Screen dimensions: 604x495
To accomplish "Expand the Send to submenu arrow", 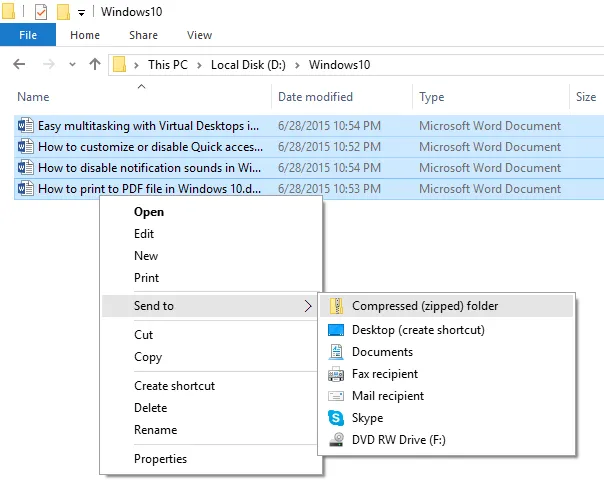I will click(307, 306).
